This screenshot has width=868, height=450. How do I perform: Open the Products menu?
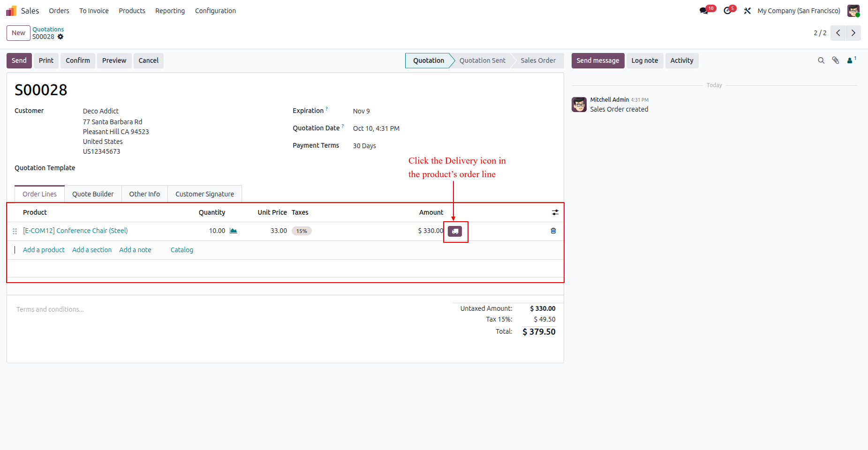pos(132,10)
